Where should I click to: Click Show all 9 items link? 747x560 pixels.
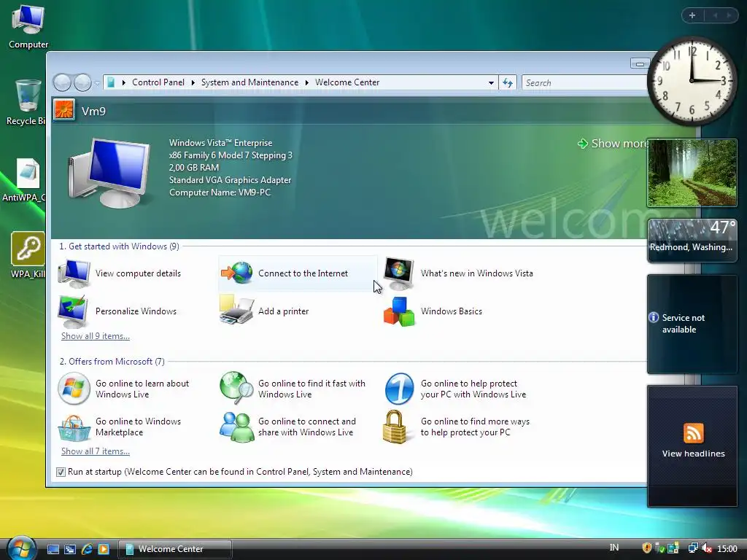click(96, 336)
